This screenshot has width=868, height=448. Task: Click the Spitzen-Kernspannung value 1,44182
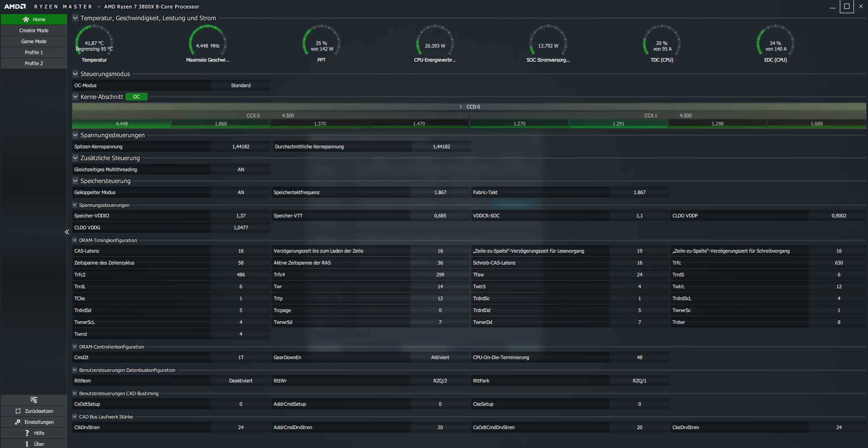241,147
